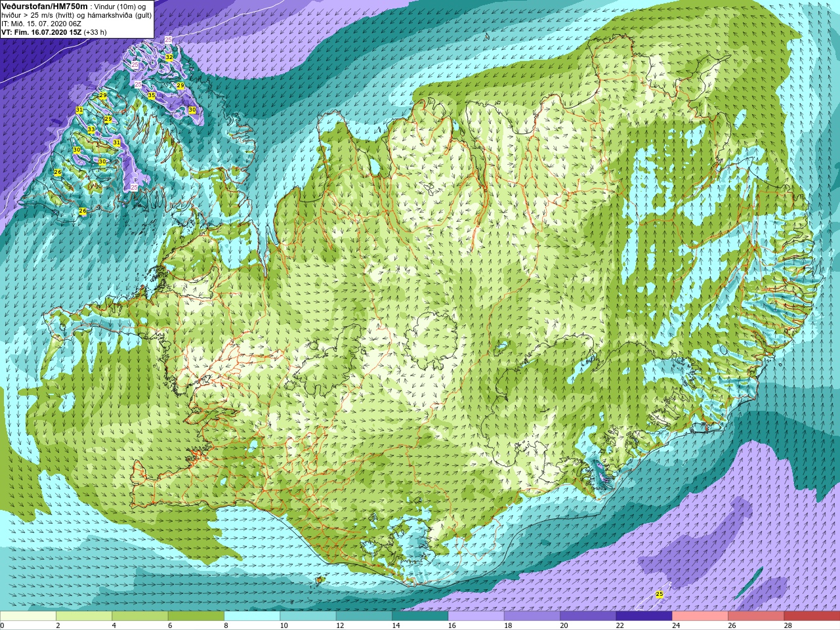Click the yellow '32' gust label on the map

(x=169, y=58)
